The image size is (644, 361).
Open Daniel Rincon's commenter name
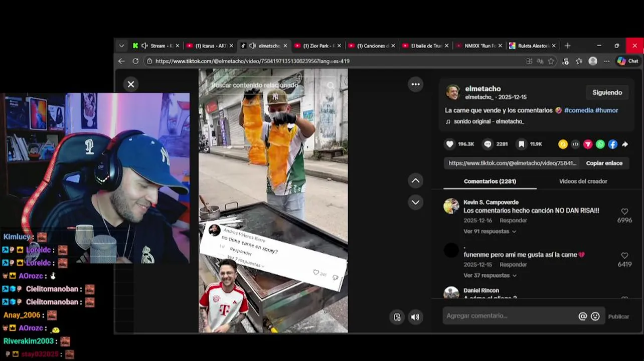pos(481,291)
